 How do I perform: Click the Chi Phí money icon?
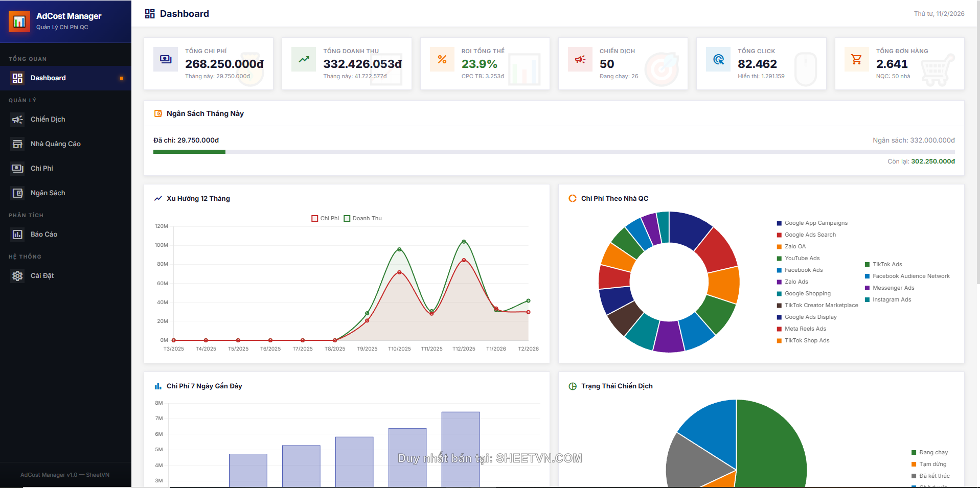(17, 169)
